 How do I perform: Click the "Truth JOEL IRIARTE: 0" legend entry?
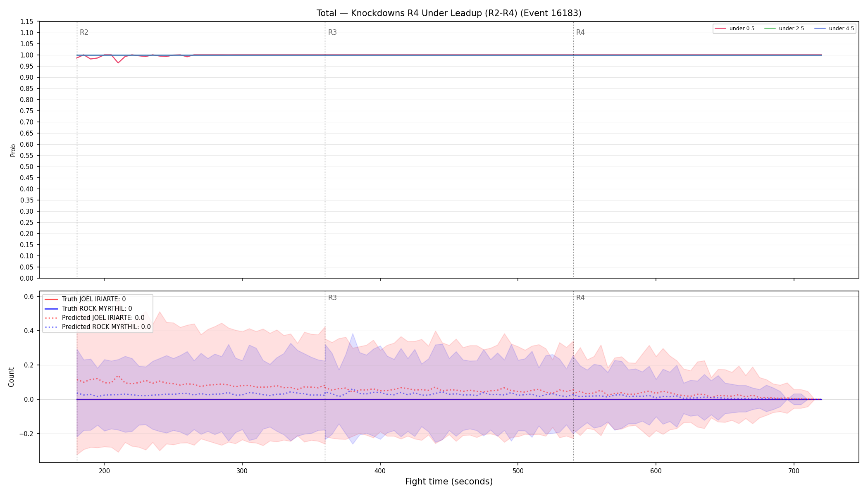tap(94, 299)
